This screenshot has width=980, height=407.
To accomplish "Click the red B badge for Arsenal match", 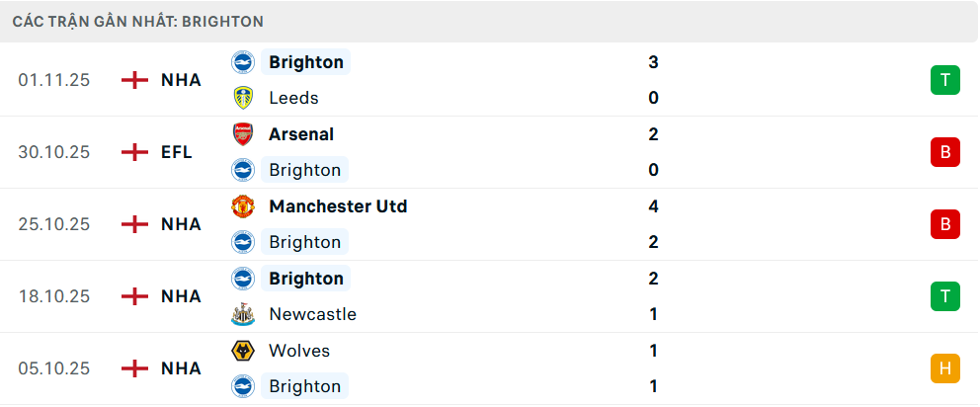I will coord(944,152).
